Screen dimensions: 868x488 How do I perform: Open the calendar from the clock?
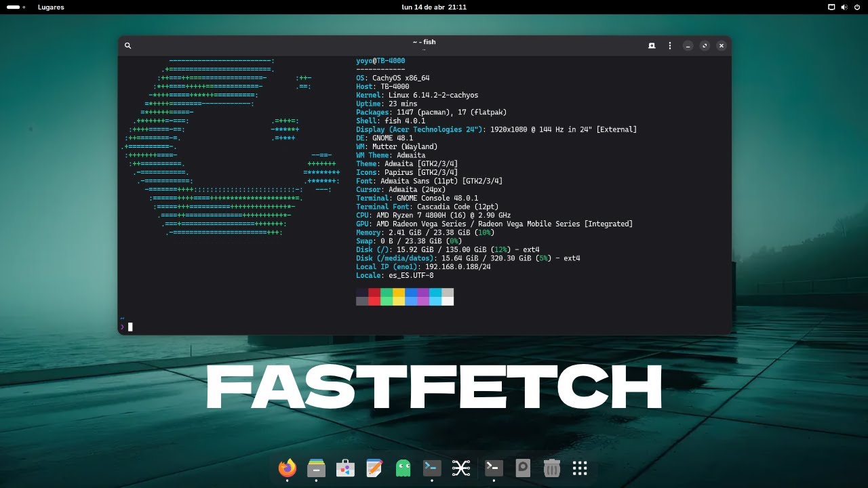pos(434,7)
